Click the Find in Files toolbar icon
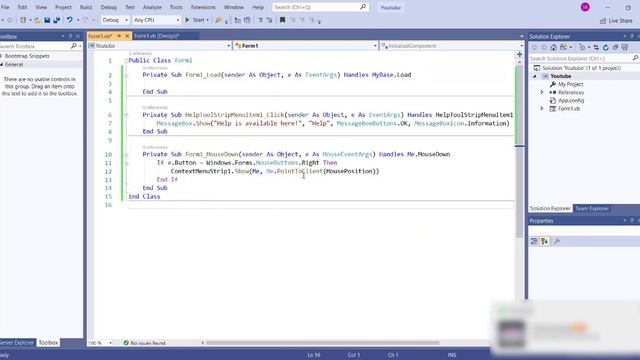Viewport: 640px width, 360px height. (x=218, y=20)
